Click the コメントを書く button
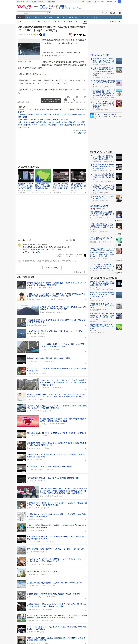Screen dimensions: 138x644 69,240
